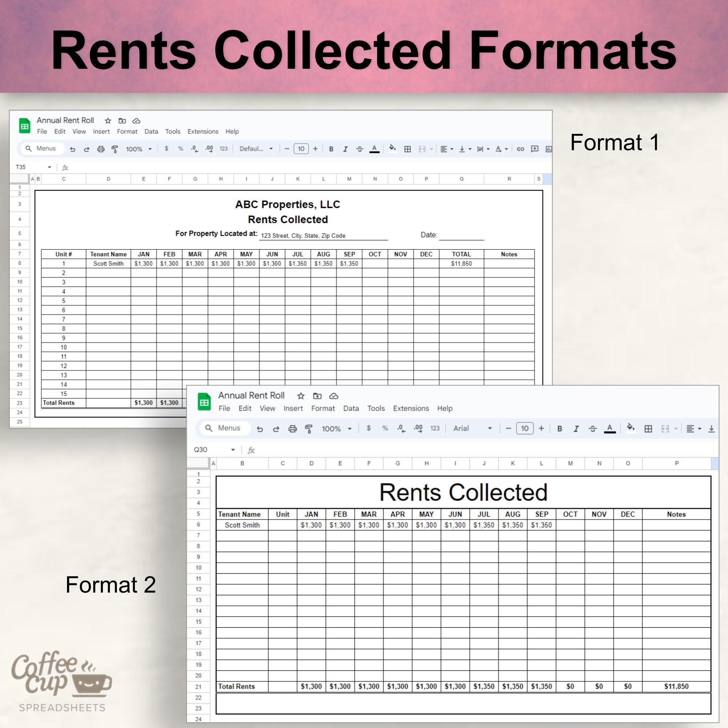Click Undo in the Format 1 window toolbar
The image size is (728, 728).
point(73,149)
